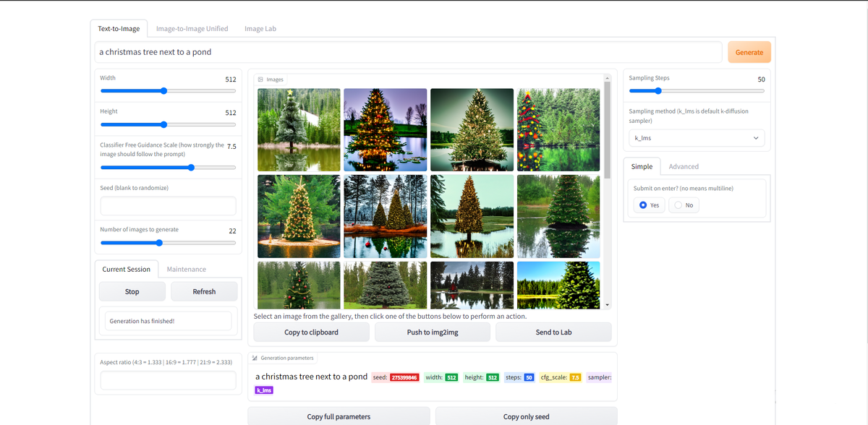
Task: Open the sampling method dropdown
Action: [x=696, y=137]
